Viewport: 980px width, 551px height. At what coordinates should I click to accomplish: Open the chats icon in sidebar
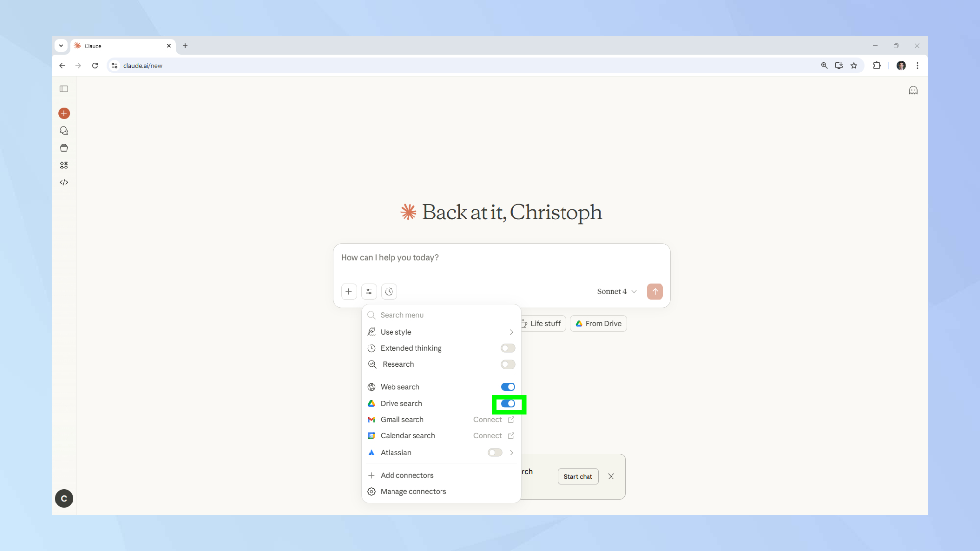pos(64,131)
